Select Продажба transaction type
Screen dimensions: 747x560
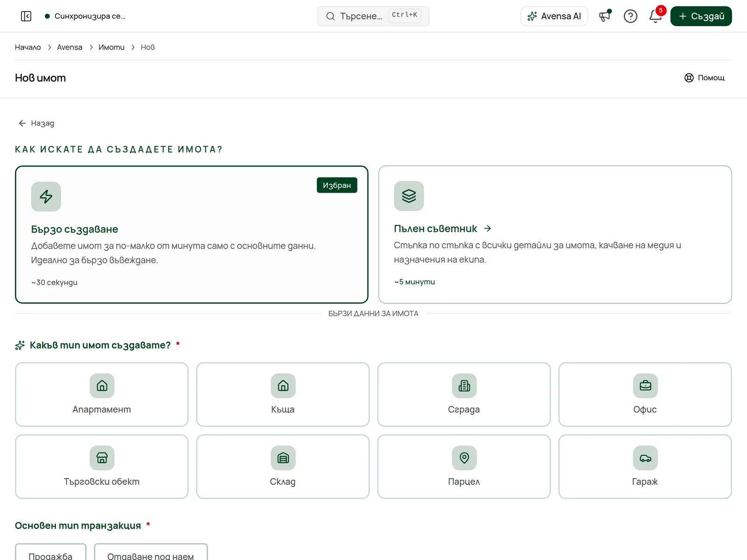point(50,553)
